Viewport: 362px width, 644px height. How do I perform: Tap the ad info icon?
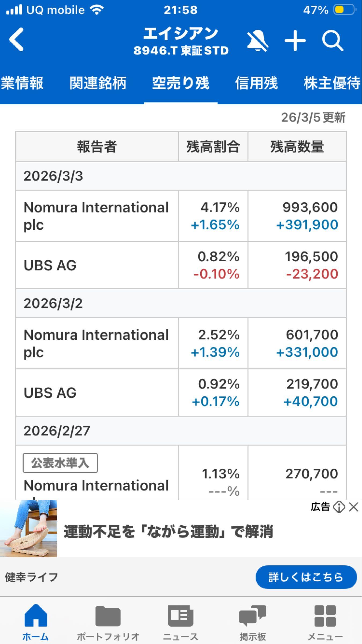click(339, 507)
